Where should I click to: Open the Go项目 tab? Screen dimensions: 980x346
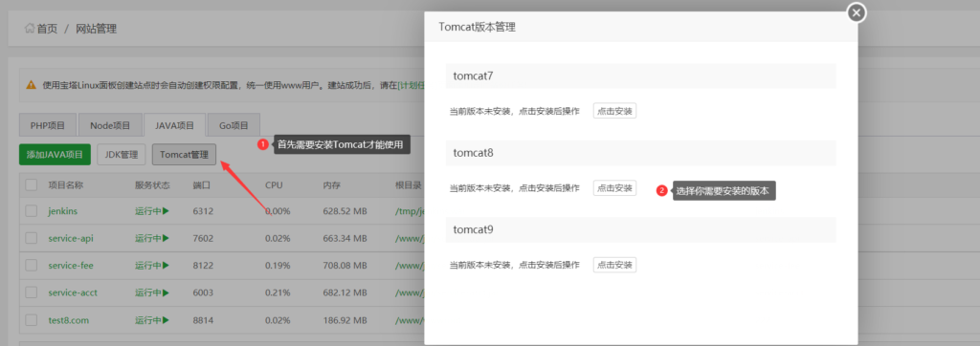pos(234,125)
